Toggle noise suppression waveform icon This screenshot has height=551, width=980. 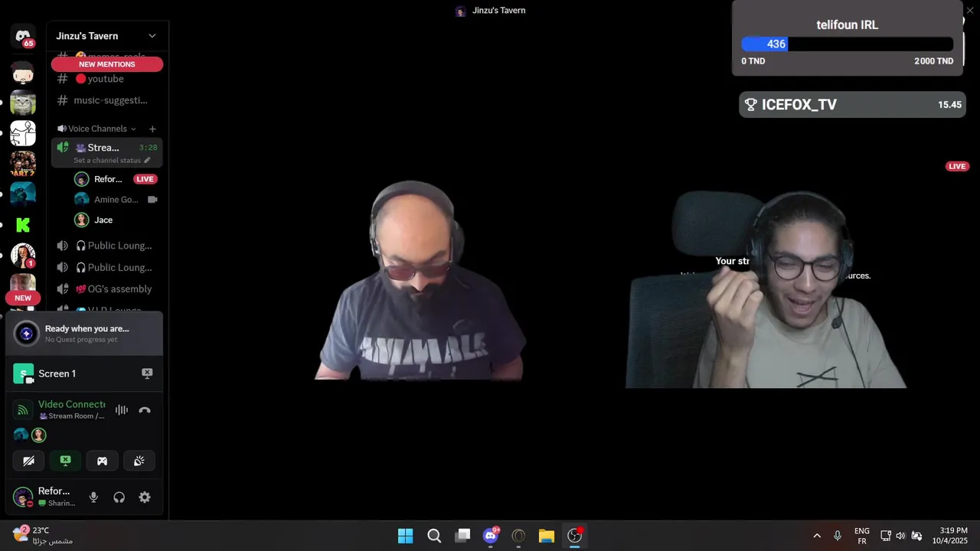pos(122,410)
